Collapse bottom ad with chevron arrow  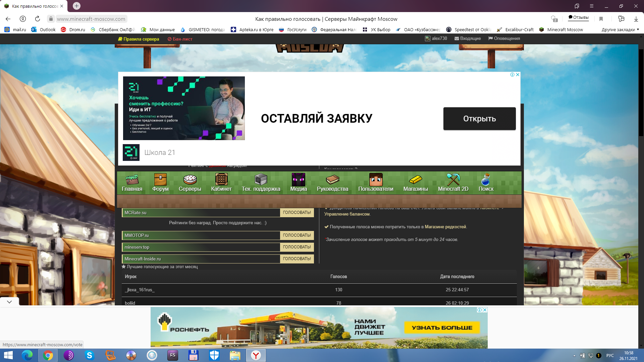click(x=9, y=302)
